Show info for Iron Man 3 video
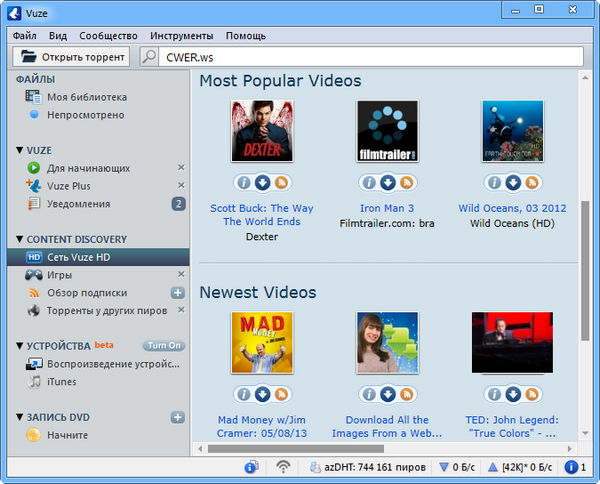Screen dimensions: 600x484 (x=369, y=183)
